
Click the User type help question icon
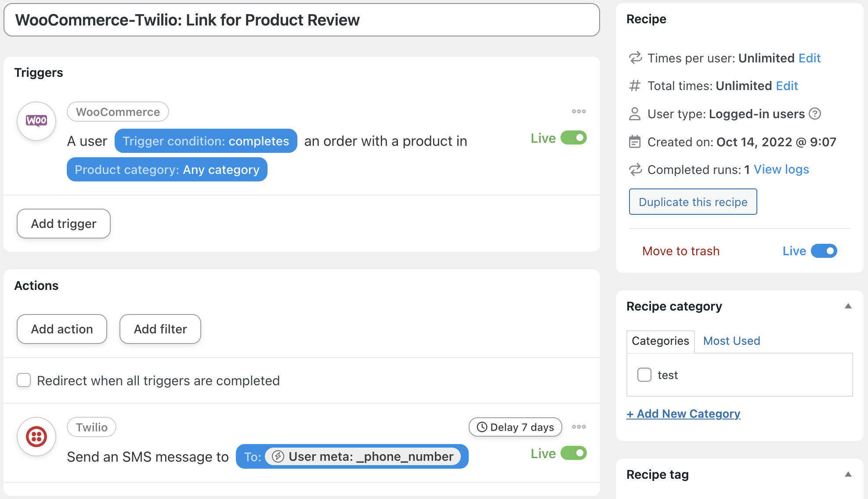(x=815, y=114)
